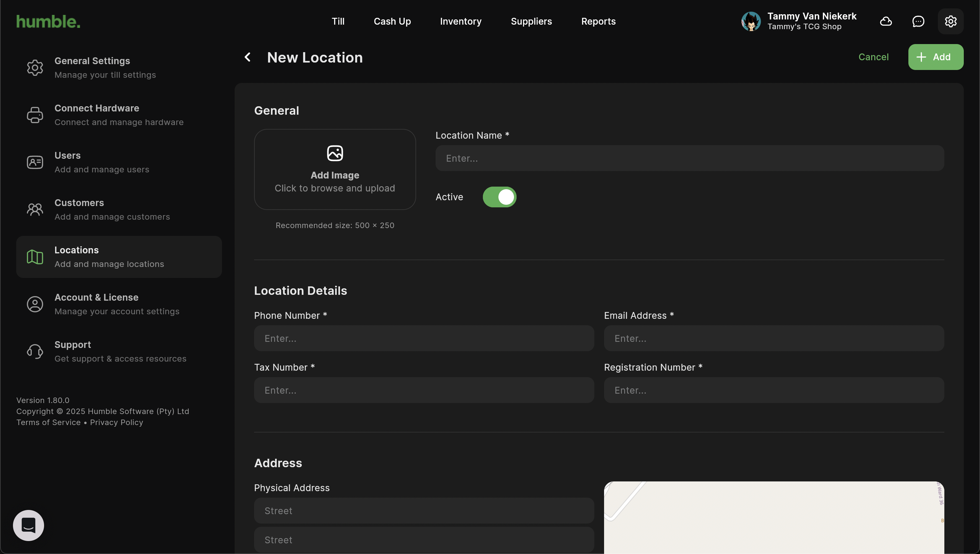Open the Privacy Policy link
Screen dimensions: 980x554
(116, 422)
